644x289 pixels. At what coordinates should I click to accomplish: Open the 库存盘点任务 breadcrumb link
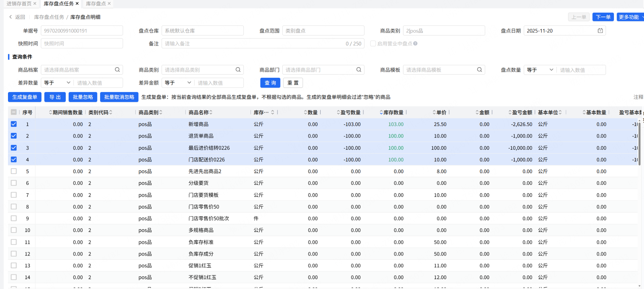[x=49, y=17]
